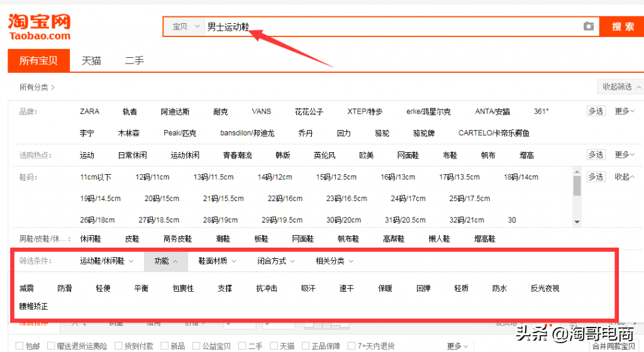Screen dimensions: 644x352
Task: Choose brand Peak/匹克
Action: [180, 133]
